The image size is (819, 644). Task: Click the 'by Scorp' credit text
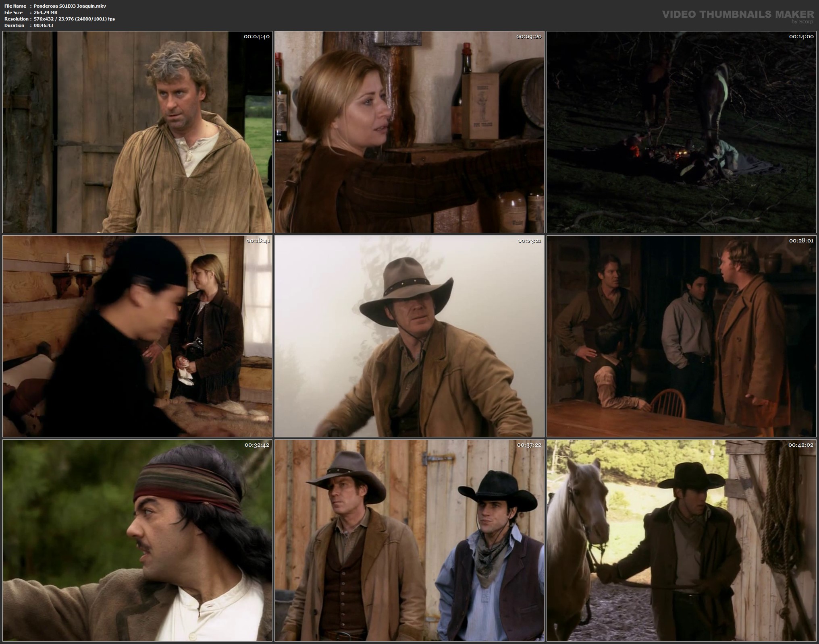[802, 22]
